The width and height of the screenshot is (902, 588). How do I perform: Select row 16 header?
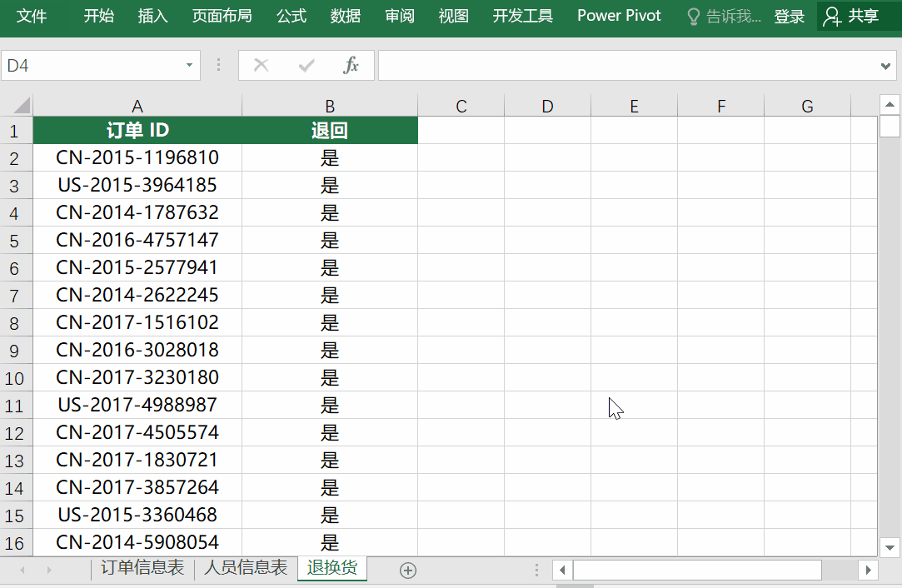pyautogui.click(x=14, y=542)
